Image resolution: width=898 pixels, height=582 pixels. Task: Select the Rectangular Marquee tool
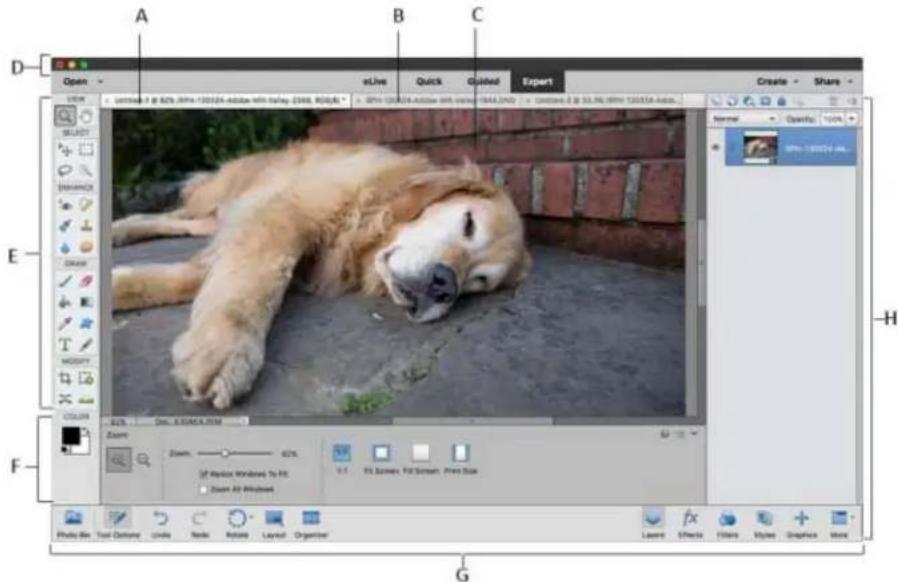pyautogui.click(x=84, y=149)
